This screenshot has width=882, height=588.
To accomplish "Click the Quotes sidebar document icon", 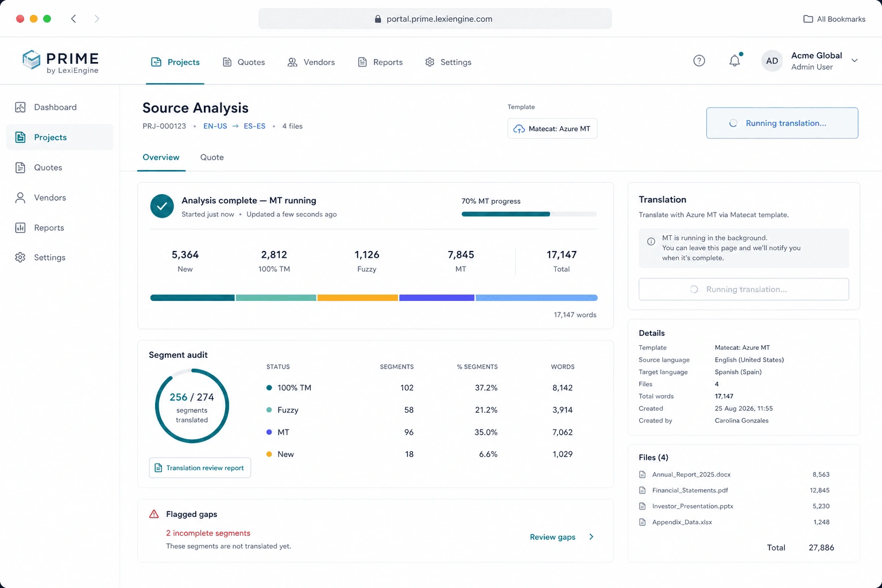I will tap(20, 168).
